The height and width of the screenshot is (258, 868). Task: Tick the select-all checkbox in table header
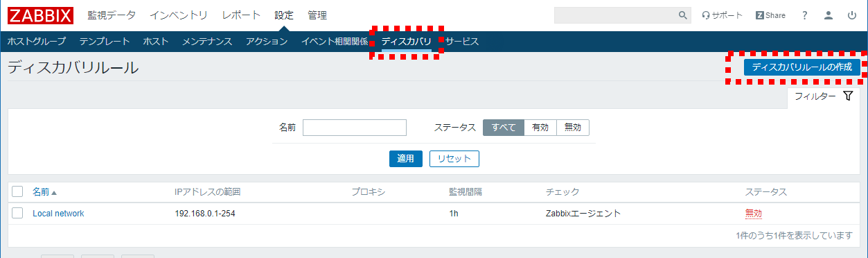click(17, 191)
